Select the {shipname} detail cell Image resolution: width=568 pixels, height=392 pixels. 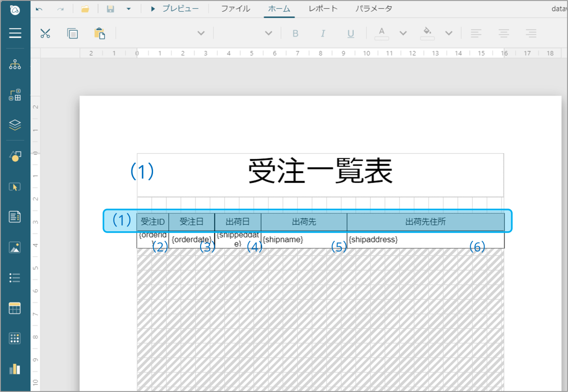pos(304,240)
